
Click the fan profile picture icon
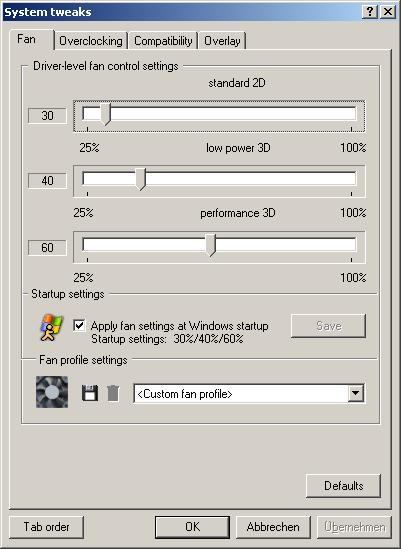coord(52,392)
